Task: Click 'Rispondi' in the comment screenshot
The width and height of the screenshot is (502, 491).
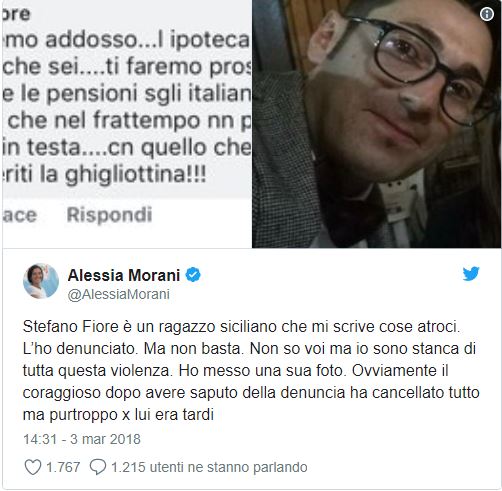Action: (109, 215)
